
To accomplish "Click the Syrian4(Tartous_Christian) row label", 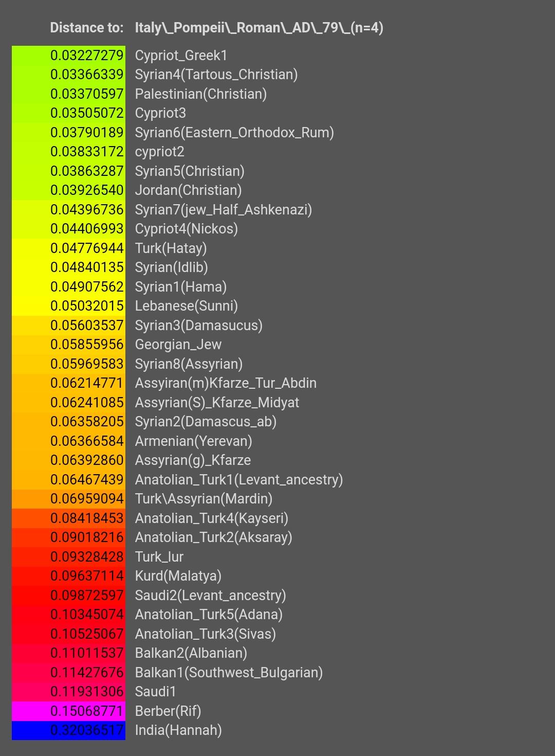I will point(216,75).
